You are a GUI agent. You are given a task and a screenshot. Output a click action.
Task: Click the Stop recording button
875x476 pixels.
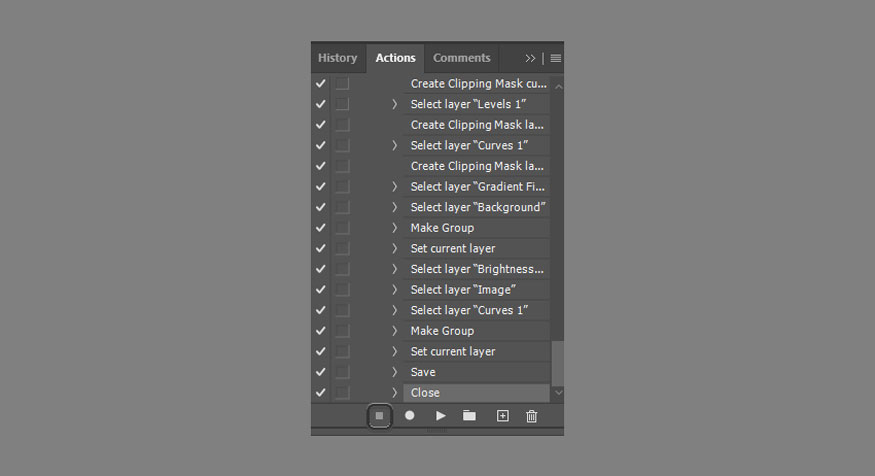click(x=379, y=416)
